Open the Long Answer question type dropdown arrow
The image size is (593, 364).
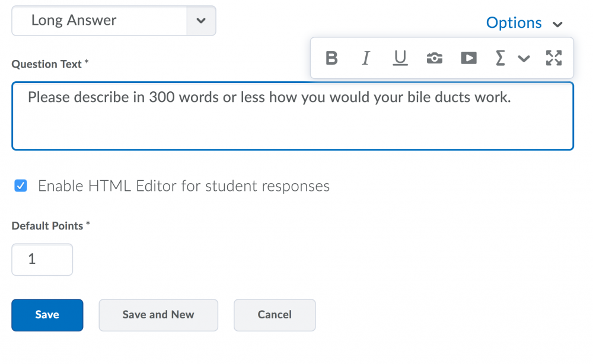click(201, 20)
